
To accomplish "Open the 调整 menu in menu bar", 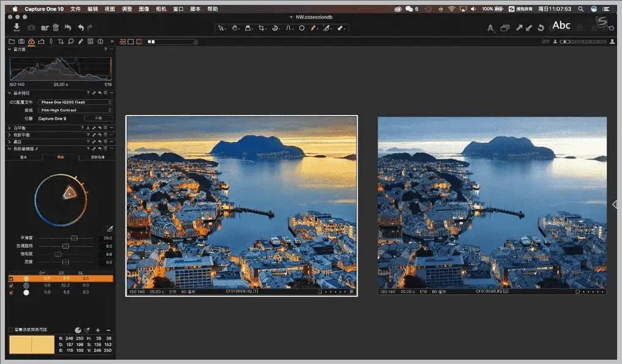I will (x=127, y=9).
